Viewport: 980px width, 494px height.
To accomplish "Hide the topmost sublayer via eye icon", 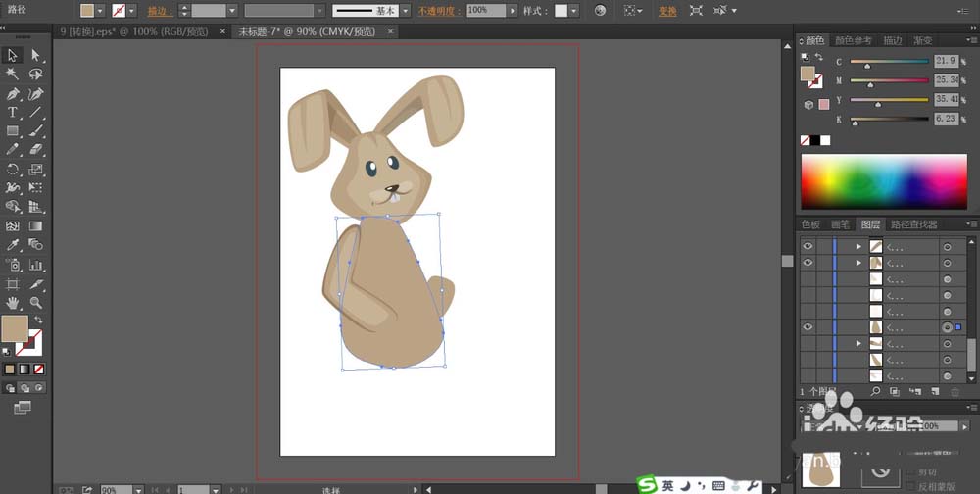I will [808, 246].
